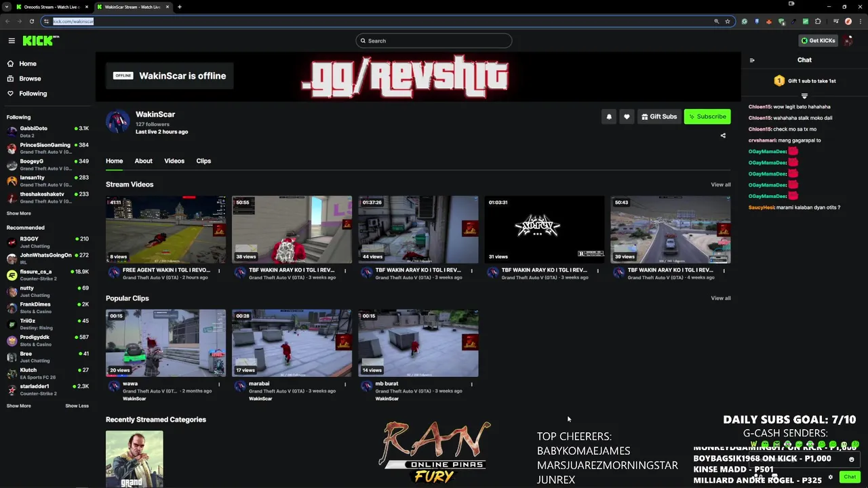Open Grand Theft Auto category card
The height and width of the screenshot is (488, 868).
pyautogui.click(x=134, y=459)
